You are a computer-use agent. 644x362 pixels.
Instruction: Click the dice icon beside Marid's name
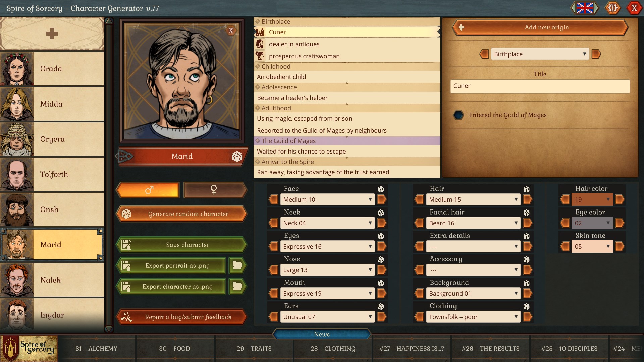[x=237, y=156]
